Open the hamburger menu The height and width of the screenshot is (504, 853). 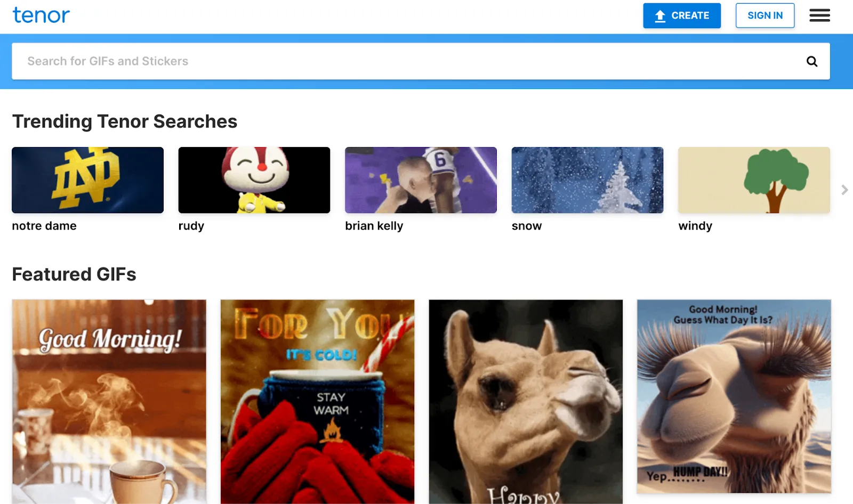coord(819,15)
